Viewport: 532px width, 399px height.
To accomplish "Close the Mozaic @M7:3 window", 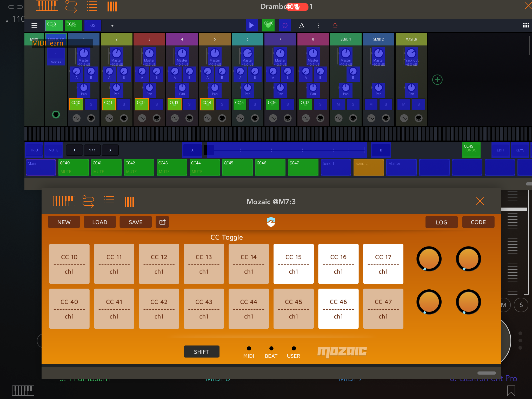I will click(480, 201).
